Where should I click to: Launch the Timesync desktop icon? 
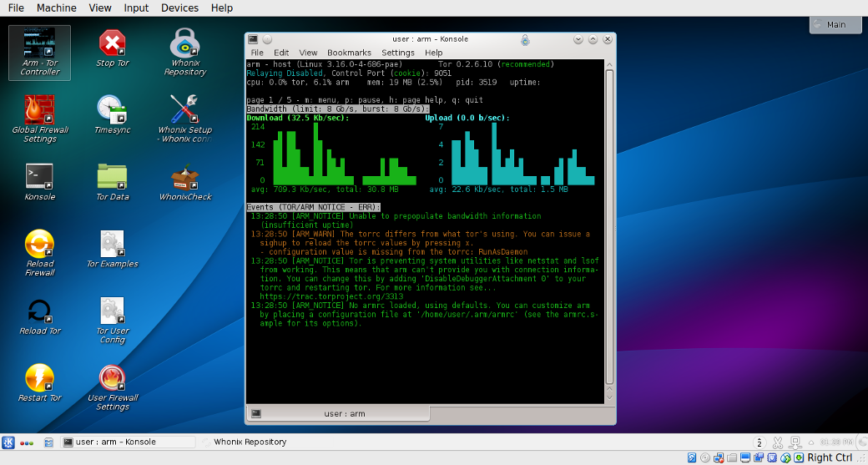coord(113,115)
